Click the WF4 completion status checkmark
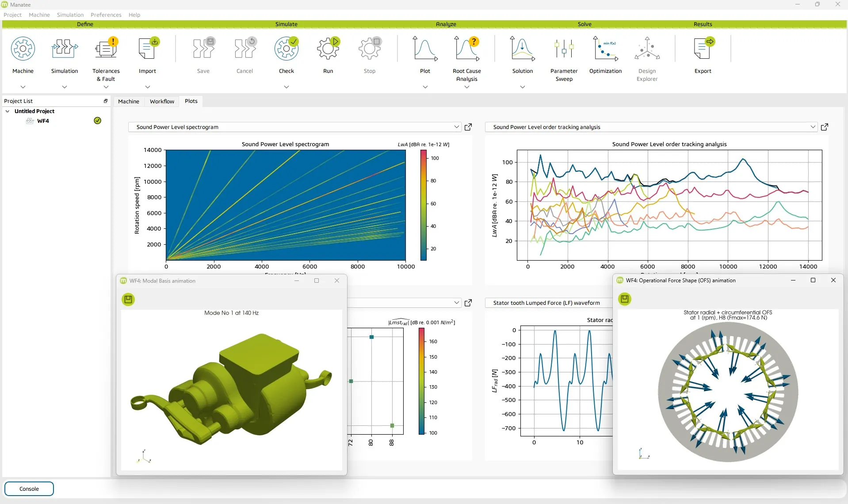Image resolution: width=848 pixels, height=504 pixels. [x=97, y=120]
